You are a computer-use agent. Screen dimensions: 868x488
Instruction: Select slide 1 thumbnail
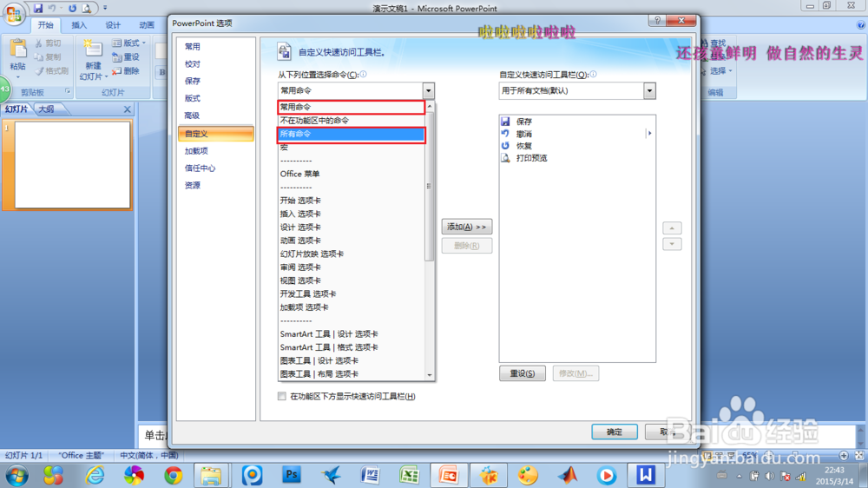pyautogui.click(x=73, y=164)
